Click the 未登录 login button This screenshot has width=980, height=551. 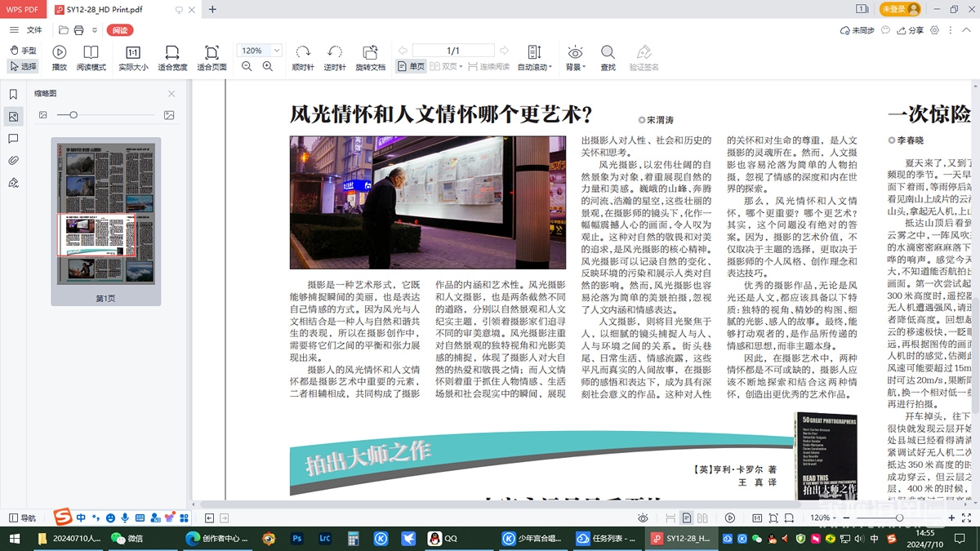tap(900, 9)
